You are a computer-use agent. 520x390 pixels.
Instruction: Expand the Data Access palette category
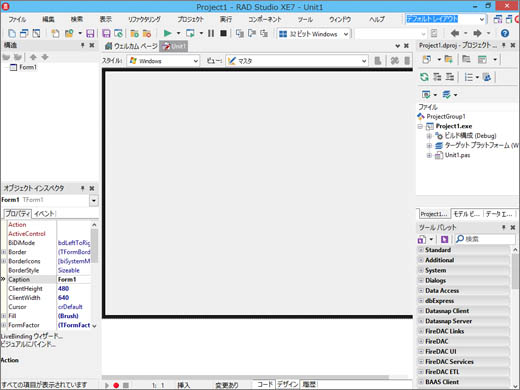[421, 291]
